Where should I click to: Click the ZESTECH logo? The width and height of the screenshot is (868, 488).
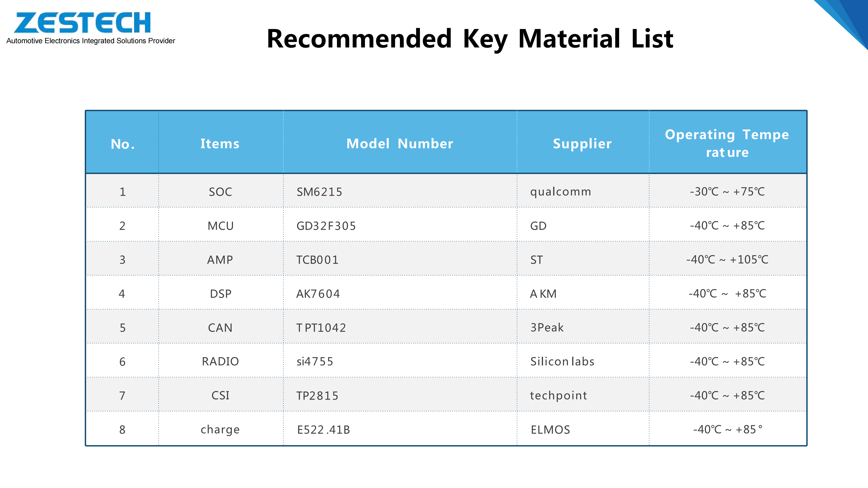[82, 23]
